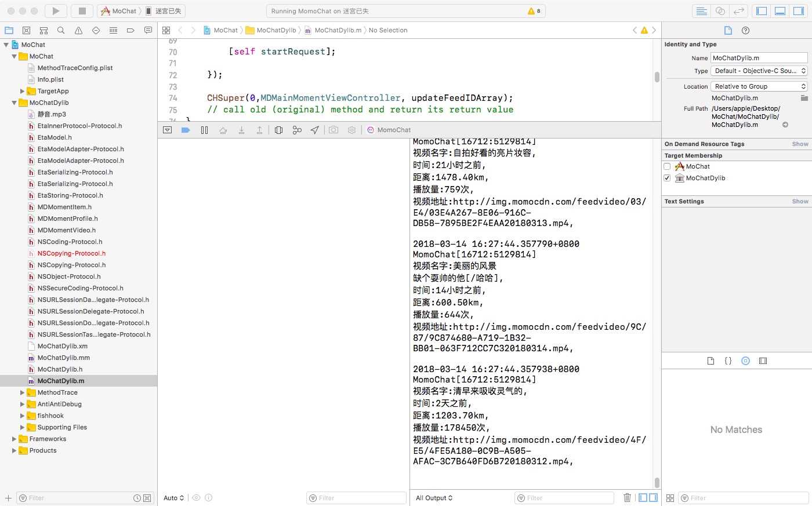Open the MoChat scheme selector
This screenshot has height=506, width=812.
coord(119,11)
